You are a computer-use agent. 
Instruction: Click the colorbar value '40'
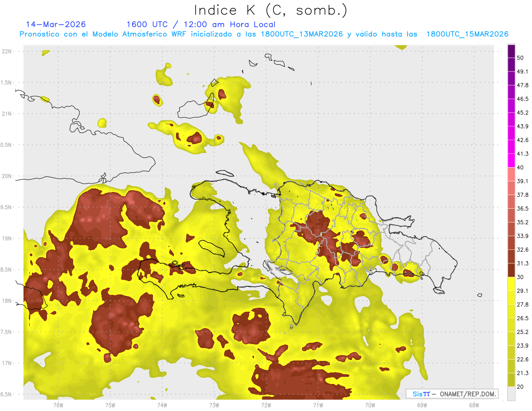[520, 168]
